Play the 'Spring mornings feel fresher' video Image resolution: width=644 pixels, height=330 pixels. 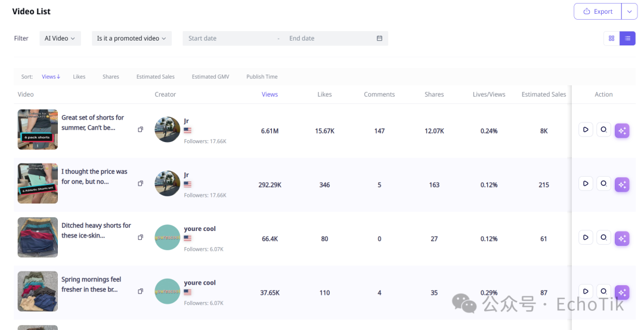pos(586,291)
